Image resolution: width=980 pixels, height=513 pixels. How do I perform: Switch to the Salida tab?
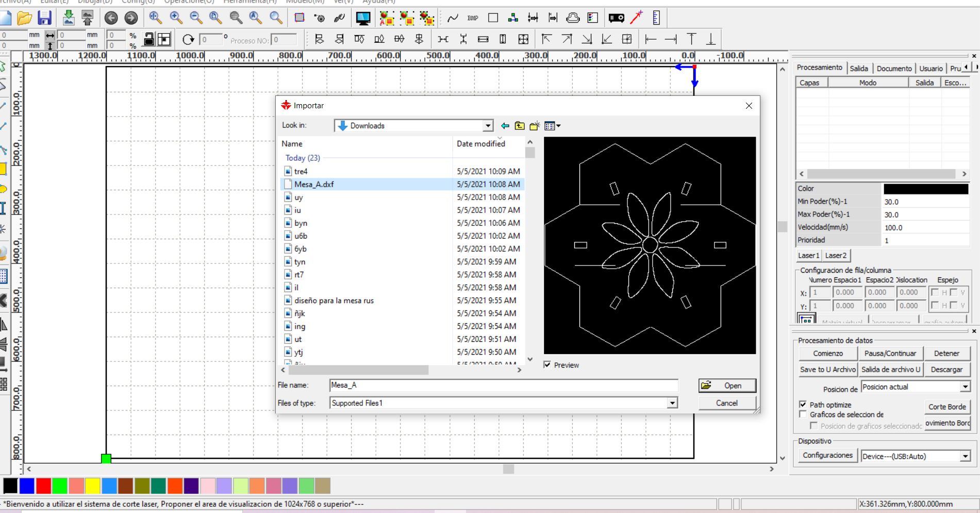point(859,68)
